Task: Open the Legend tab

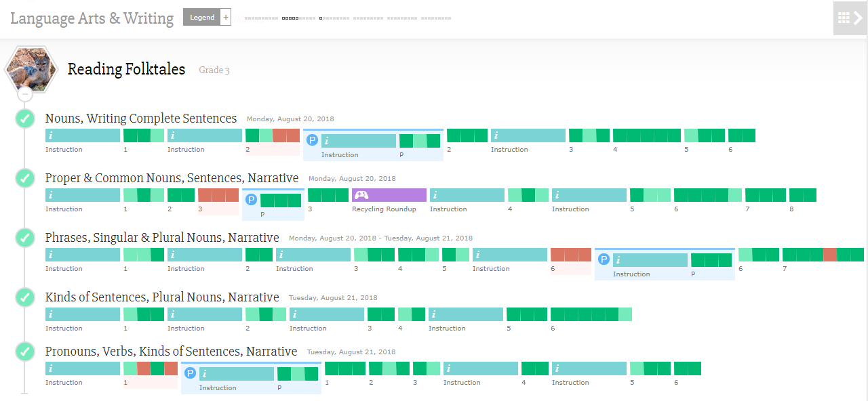Action: pos(202,17)
